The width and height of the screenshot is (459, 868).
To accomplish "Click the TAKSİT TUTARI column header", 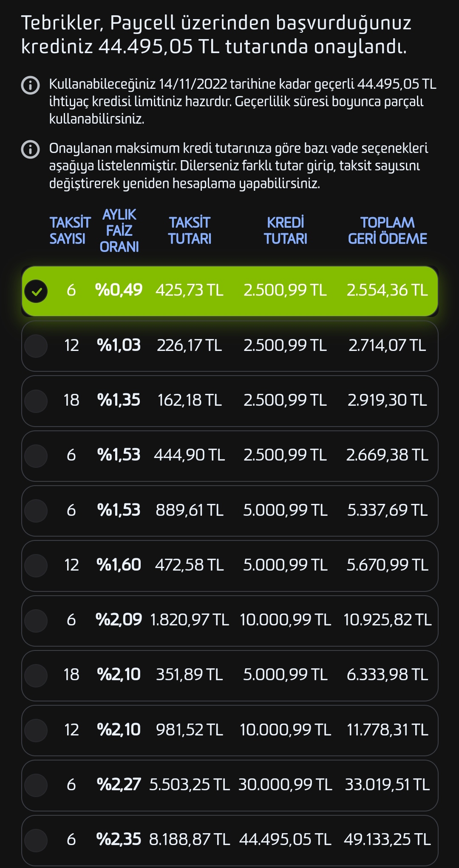I will click(190, 231).
